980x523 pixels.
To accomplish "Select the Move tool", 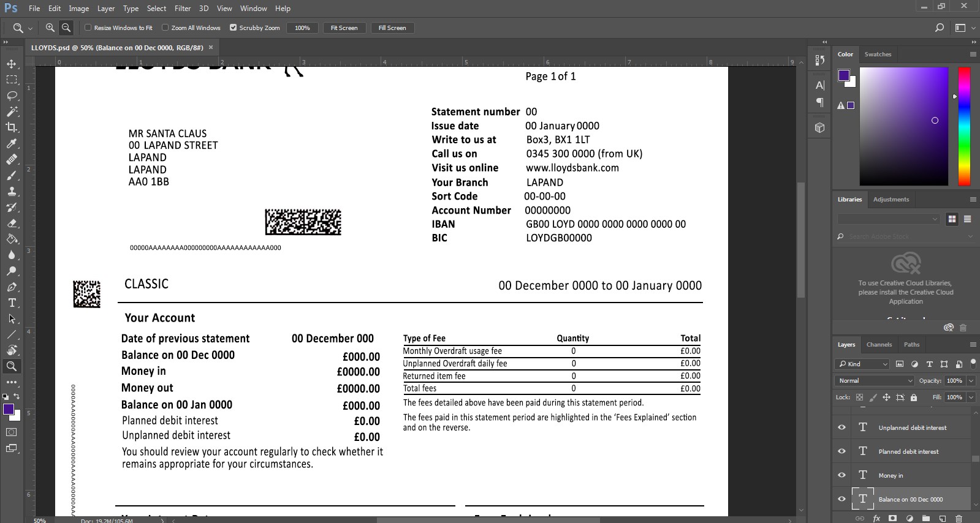I will pyautogui.click(x=12, y=64).
